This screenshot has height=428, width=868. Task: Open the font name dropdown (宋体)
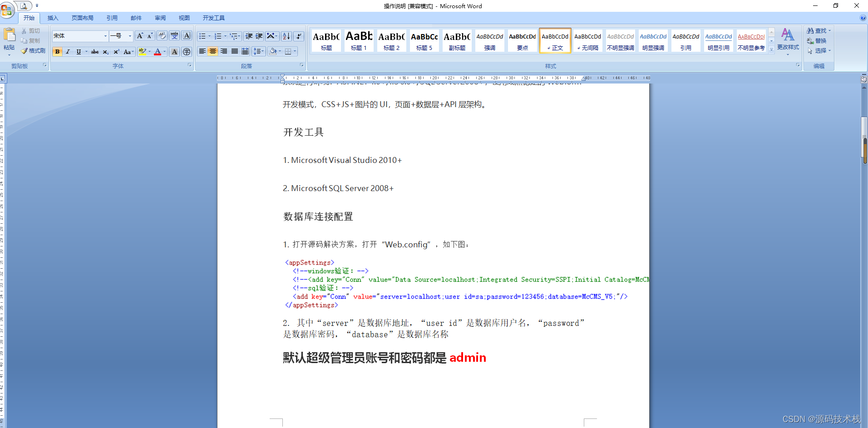pyautogui.click(x=105, y=36)
